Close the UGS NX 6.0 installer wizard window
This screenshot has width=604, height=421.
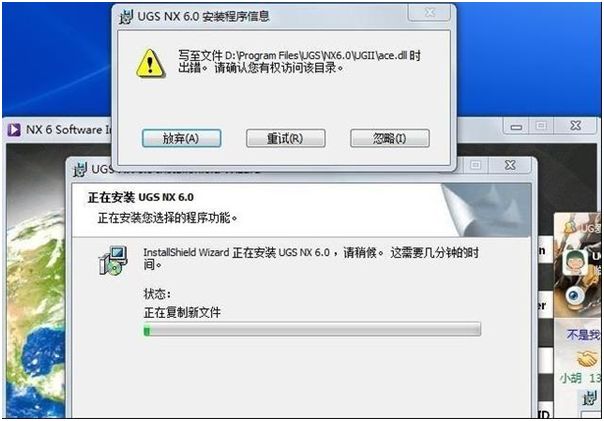(510, 165)
